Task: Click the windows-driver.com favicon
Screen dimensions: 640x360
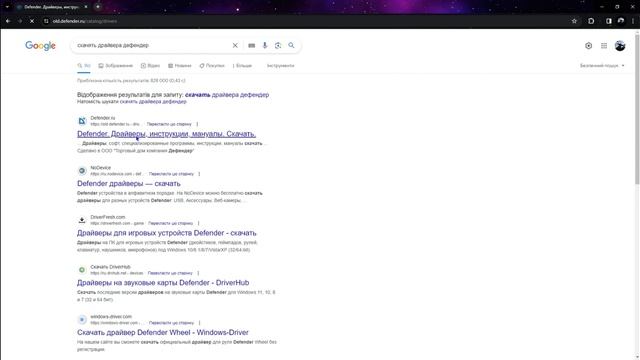Action: click(x=82, y=320)
